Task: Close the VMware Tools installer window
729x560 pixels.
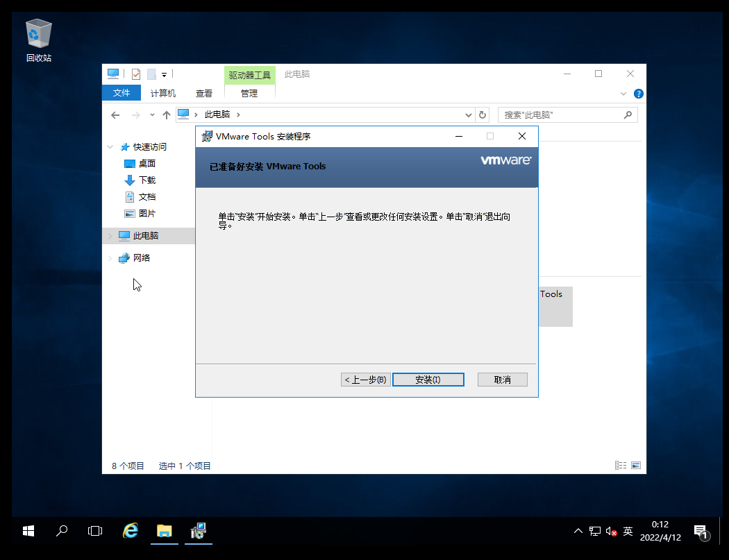Action: coord(521,136)
